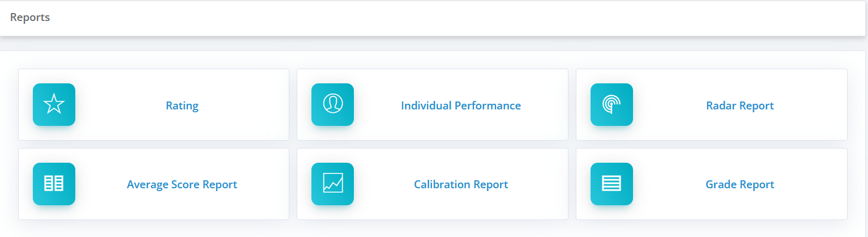
Task: Select the horizontal lines Grade Report icon
Action: tap(612, 184)
